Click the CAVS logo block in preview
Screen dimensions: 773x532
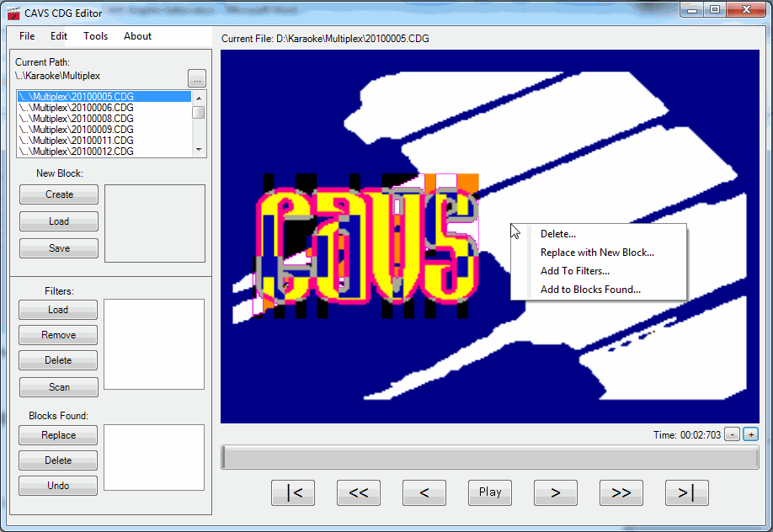point(365,245)
